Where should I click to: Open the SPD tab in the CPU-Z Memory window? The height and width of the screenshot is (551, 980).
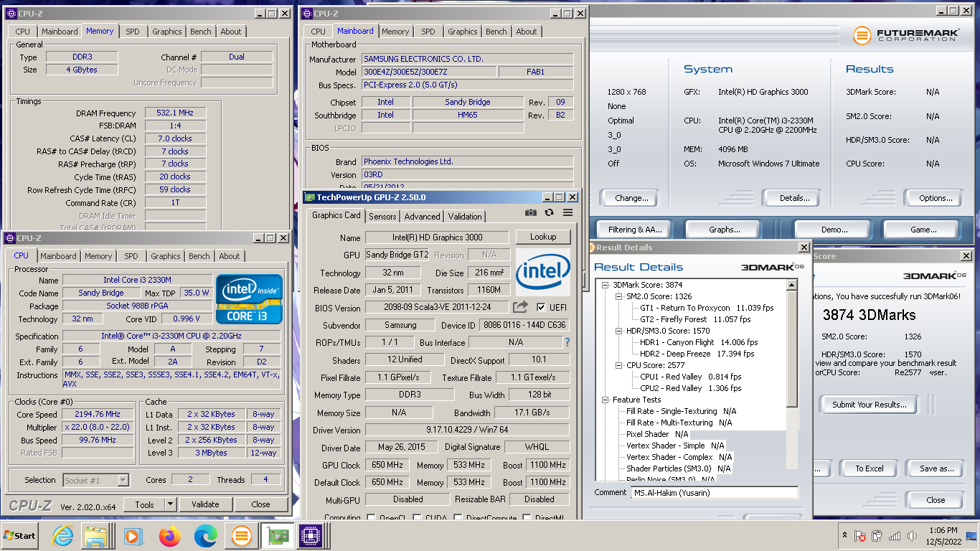[133, 32]
